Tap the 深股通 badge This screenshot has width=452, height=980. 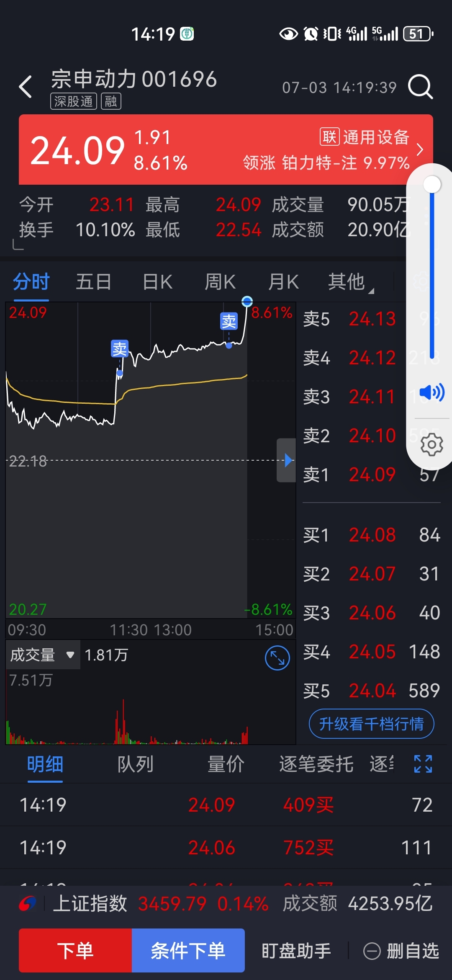coord(74,101)
